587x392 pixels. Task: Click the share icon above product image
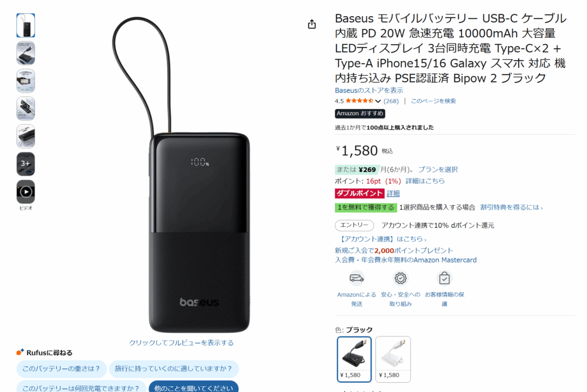[312, 24]
